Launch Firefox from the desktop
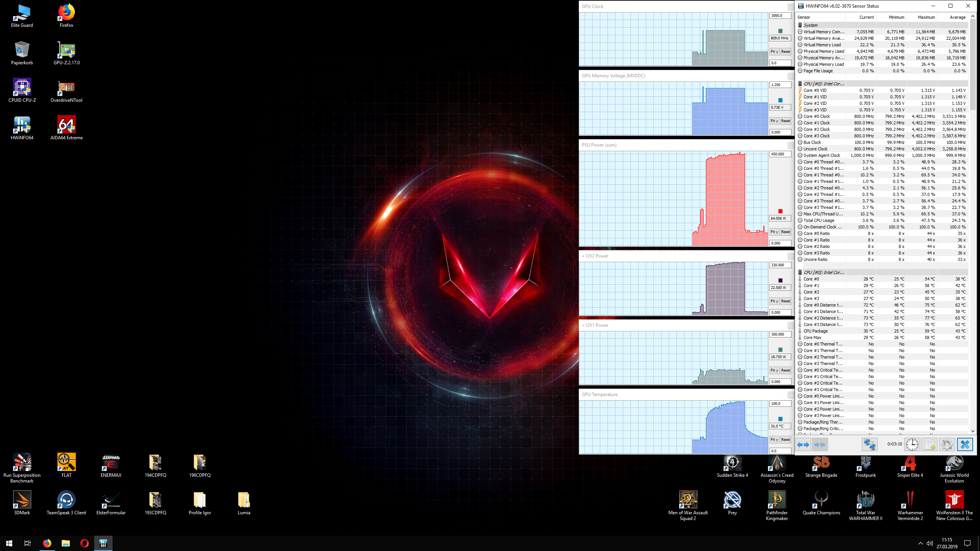Image resolution: width=980 pixels, height=551 pixels. (66, 16)
